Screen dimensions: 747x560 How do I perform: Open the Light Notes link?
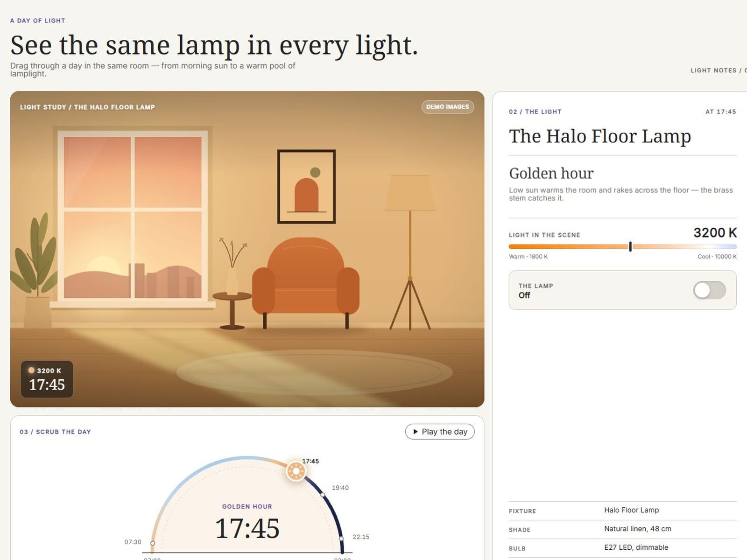pos(718,70)
